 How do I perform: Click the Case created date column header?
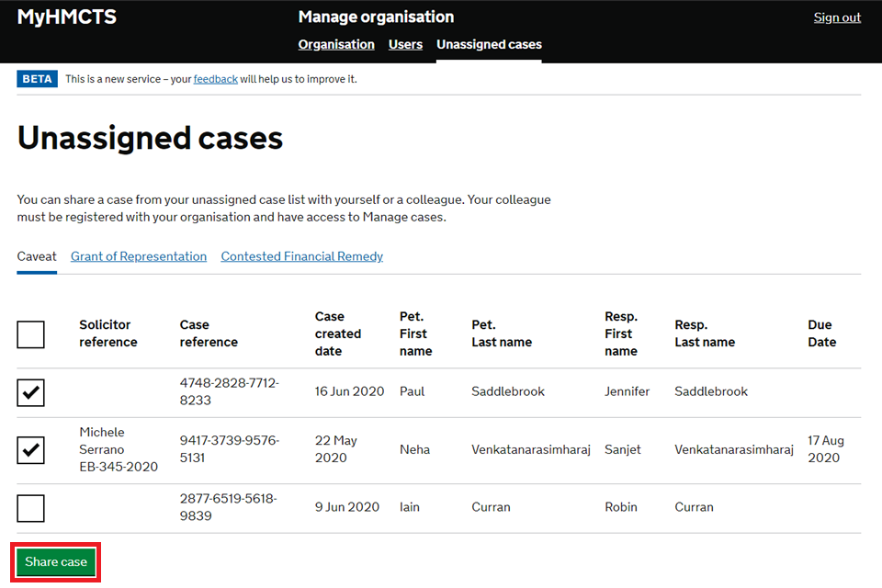tap(338, 334)
